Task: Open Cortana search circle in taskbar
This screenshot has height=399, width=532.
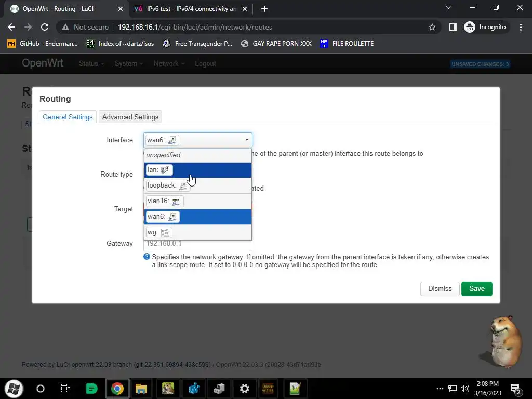Action: 41,389
